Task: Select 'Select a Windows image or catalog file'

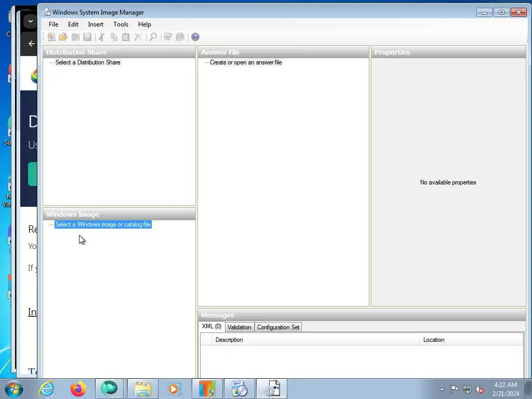Action: coord(103,224)
